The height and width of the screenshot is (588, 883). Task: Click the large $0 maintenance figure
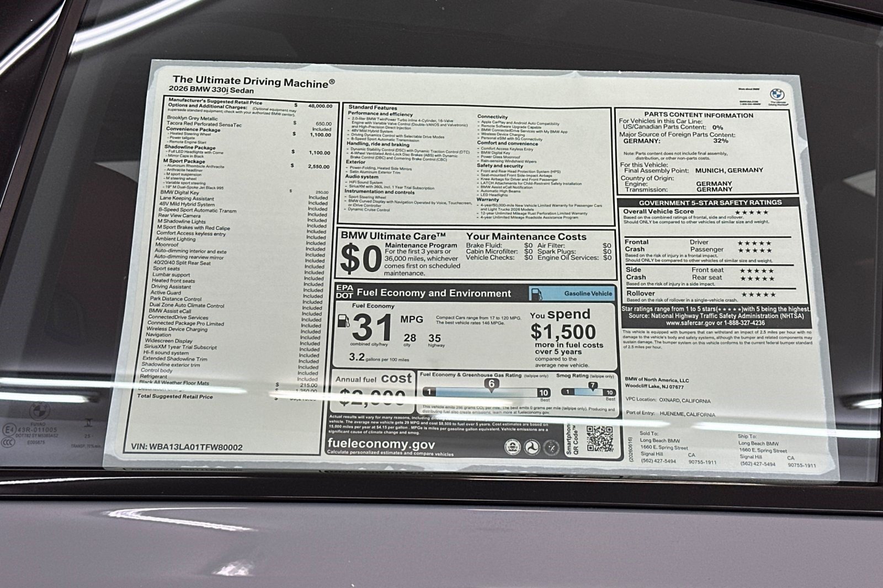360,259
